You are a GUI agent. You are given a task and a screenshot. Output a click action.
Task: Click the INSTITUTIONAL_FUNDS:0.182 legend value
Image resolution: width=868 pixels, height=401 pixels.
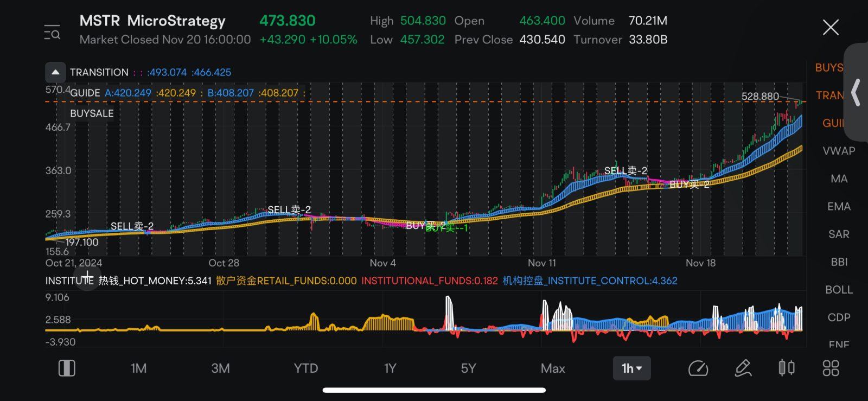(430, 281)
